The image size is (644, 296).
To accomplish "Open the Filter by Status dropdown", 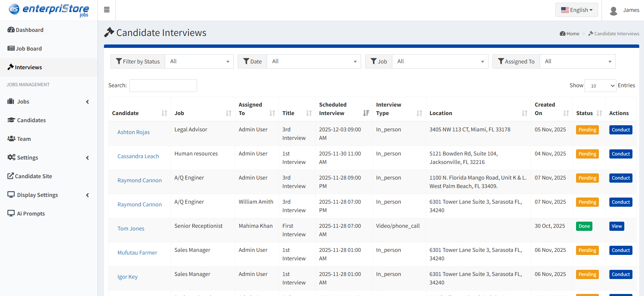I will (199, 61).
